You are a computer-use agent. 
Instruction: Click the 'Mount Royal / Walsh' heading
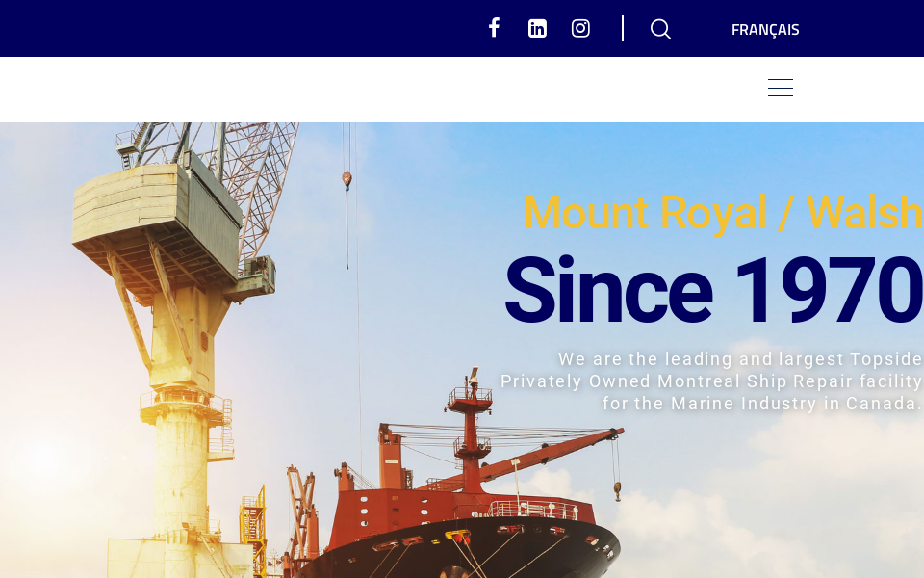[722, 213]
